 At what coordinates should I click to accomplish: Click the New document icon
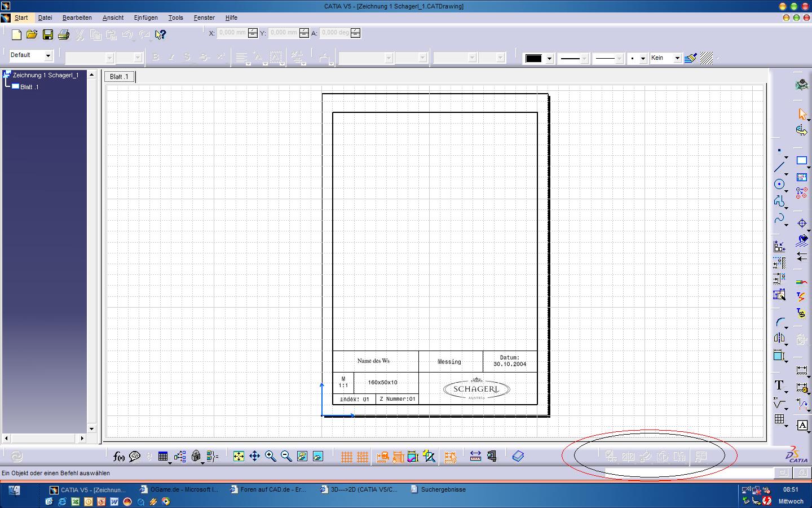tap(16, 35)
